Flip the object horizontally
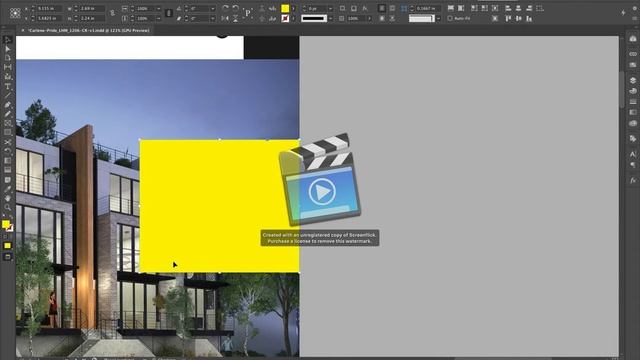Screen dimensions: 640x360 click(x=225, y=18)
